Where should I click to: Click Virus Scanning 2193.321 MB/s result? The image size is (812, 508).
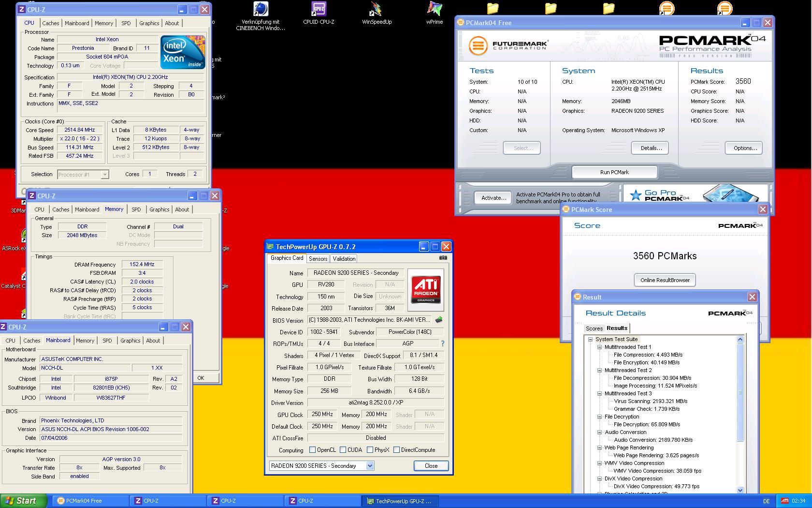pyautogui.click(x=651, y=401)
